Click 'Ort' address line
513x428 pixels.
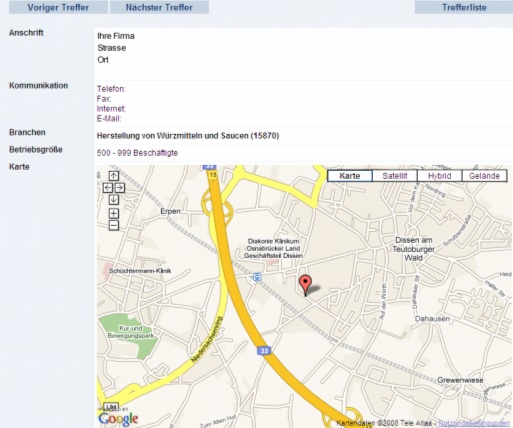pyautogui.click(x=103, y=60)
